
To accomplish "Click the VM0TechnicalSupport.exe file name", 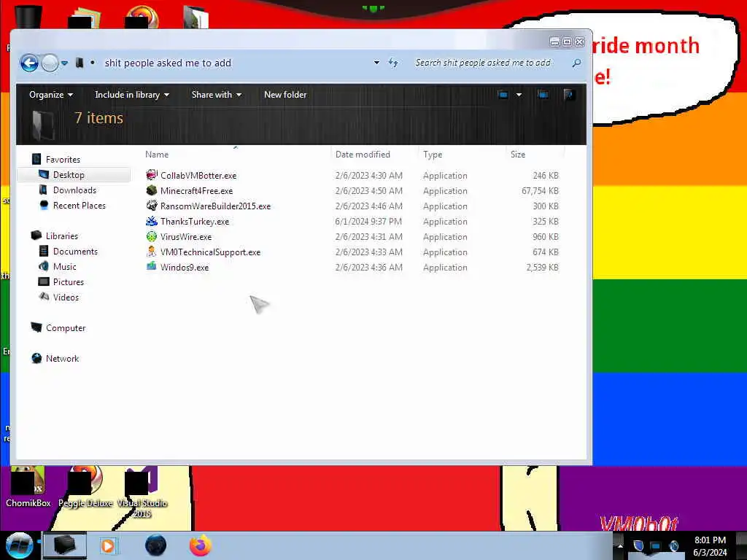I will coord(210,252).
